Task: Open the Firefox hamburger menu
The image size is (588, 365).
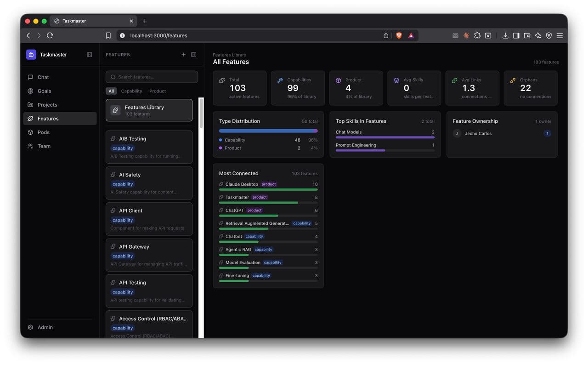Action: pos(560,35)
